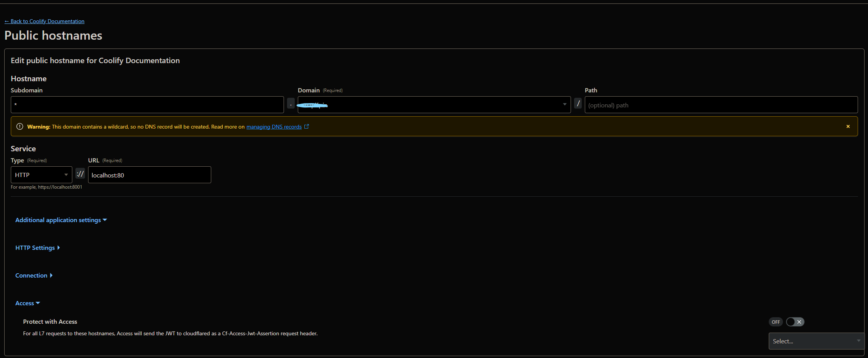Dismiss the wildcard DNS warning
868x358 pixels.
(848, 126)
